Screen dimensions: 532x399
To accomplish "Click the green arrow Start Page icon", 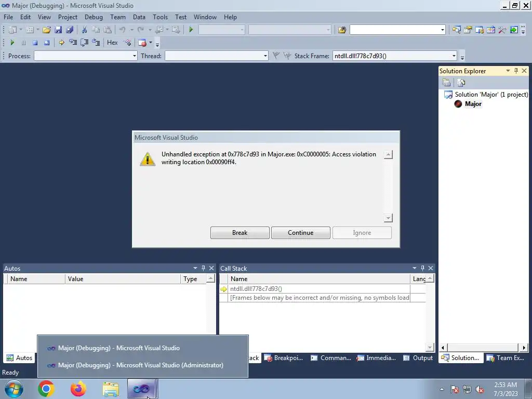I will pyautogui.click(x=514, y=30).
